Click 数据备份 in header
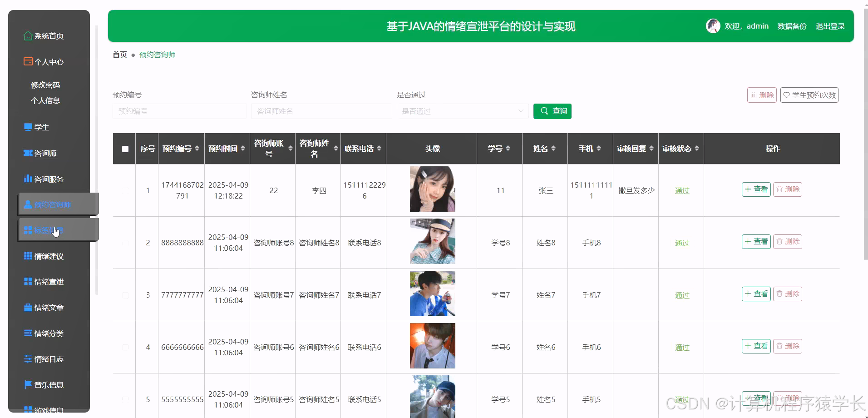Screen dimensions: 868x418 [792, 26]
